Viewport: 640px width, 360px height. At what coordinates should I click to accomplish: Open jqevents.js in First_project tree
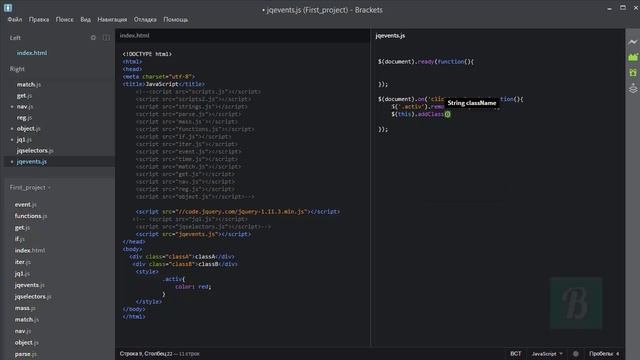[x=29, y=285]
